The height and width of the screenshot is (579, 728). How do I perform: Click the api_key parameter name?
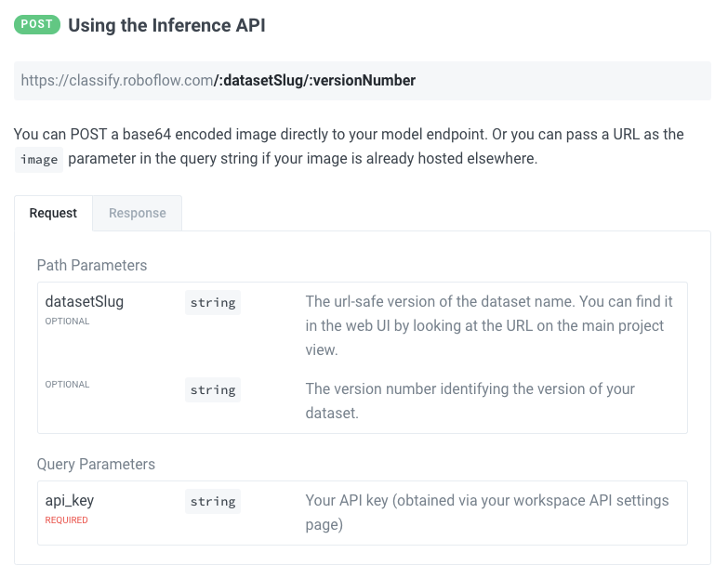point(70,500)
